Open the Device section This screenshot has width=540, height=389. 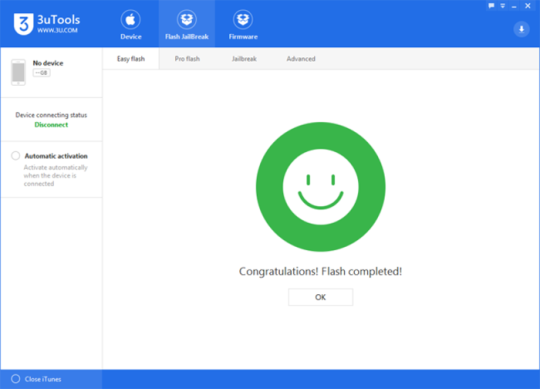(131, 25)
